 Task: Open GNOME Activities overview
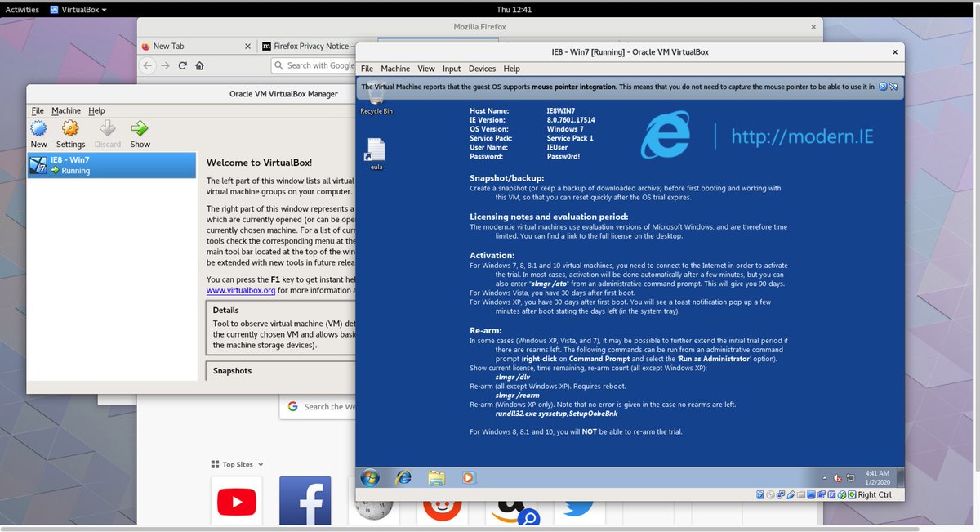point(22,10)
